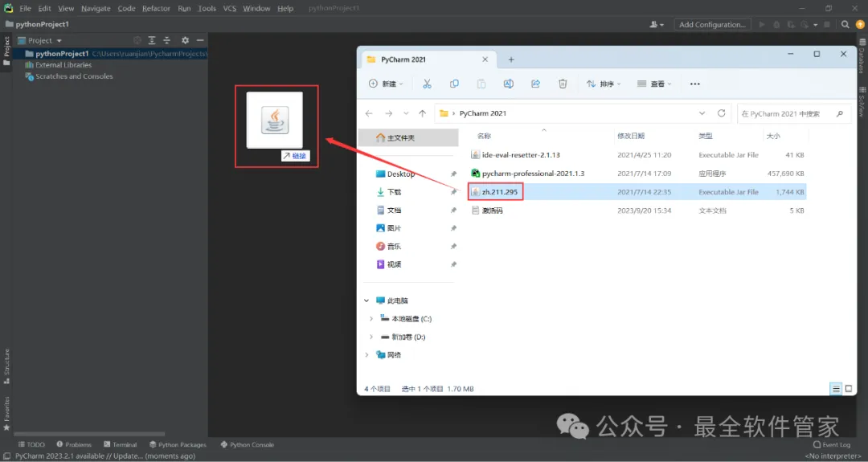The width and height of the screenshot is (868, 462).
Task: Click the Forward arrow in explorer
Action: click(389, 113)
